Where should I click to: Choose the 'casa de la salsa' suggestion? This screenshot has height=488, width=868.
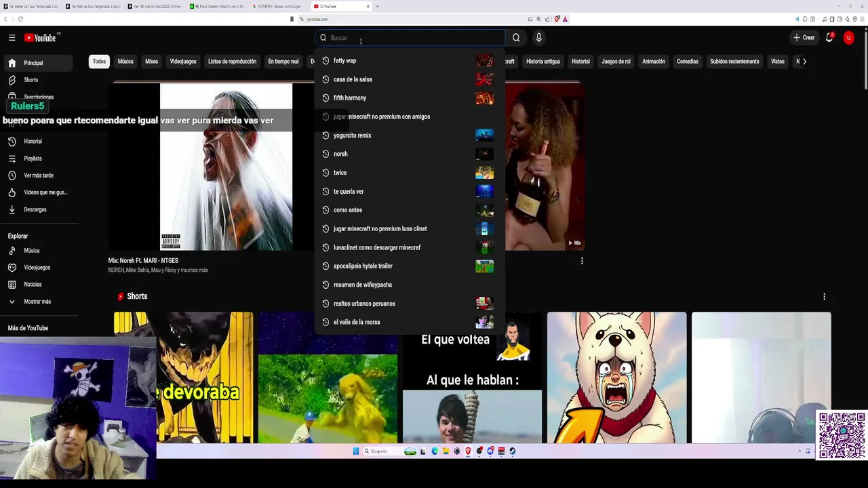pos(409,79)
